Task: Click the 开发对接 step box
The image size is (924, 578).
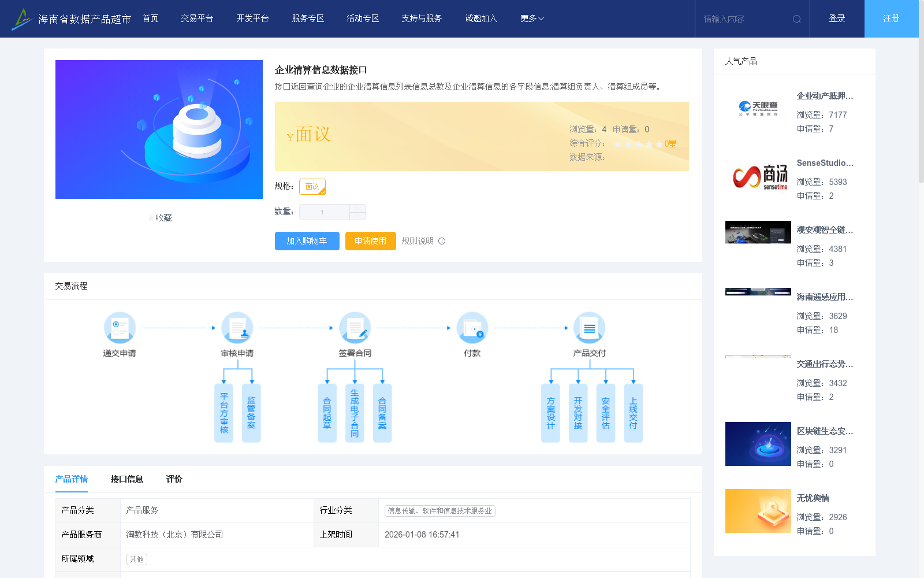Action: 578,413
